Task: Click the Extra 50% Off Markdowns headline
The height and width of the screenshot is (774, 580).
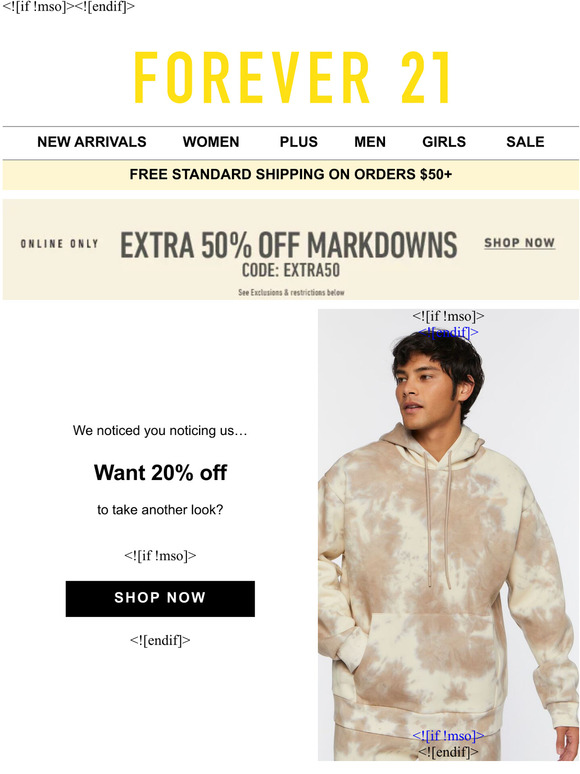Action: point(289,245)
